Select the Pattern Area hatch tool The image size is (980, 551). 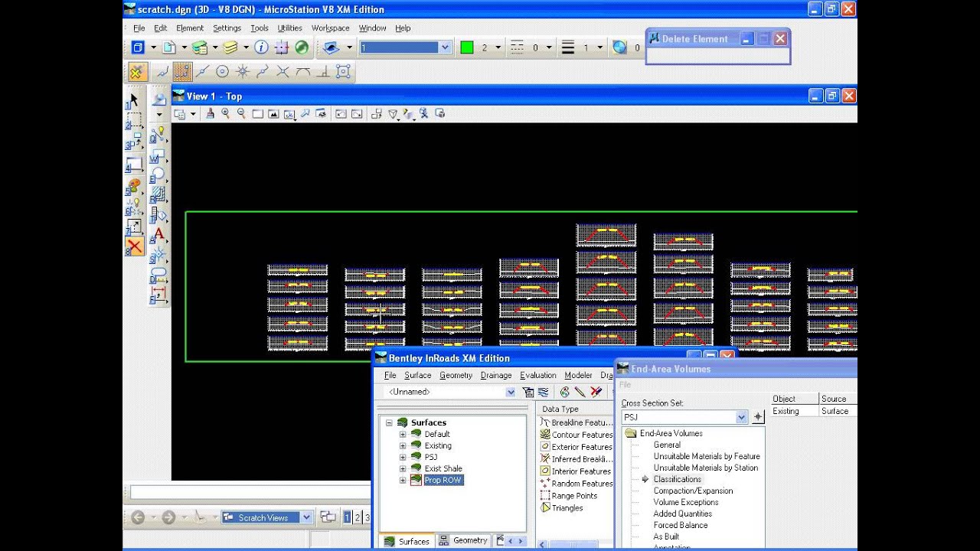(x=158, y=194)
